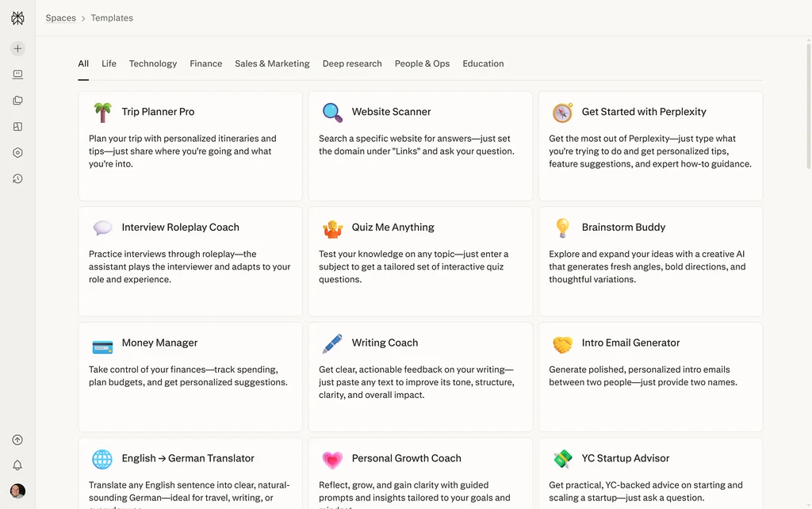
Task: Open the stacked-pages sidebar icon
Action: [x=17, y=101]
